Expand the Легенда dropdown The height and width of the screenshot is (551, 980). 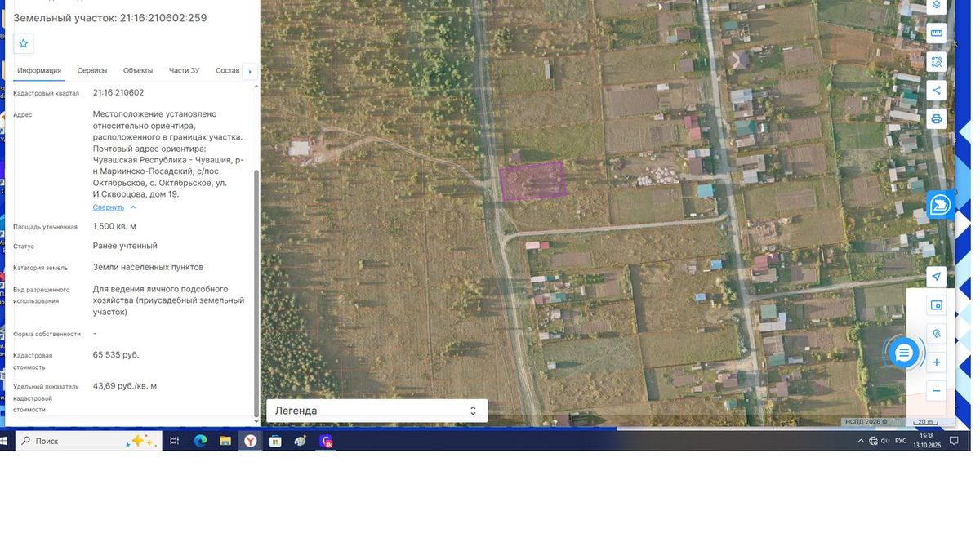(x=376, y=411)
